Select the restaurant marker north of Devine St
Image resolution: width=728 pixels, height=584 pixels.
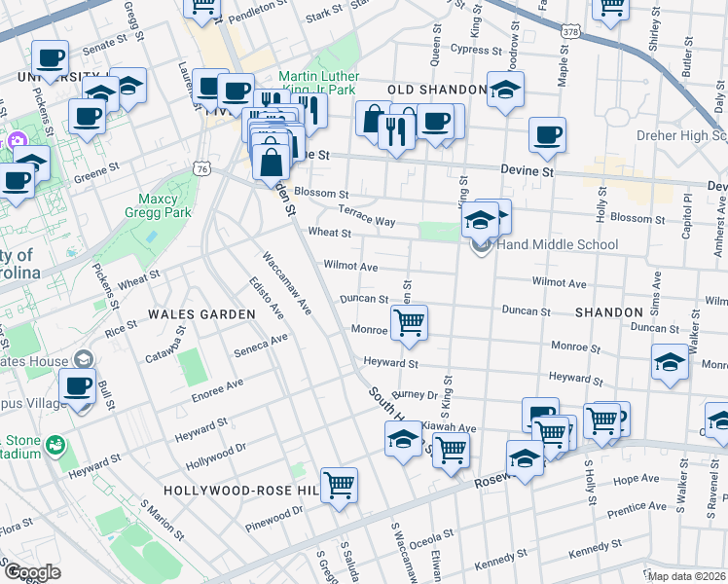(396, 133)
